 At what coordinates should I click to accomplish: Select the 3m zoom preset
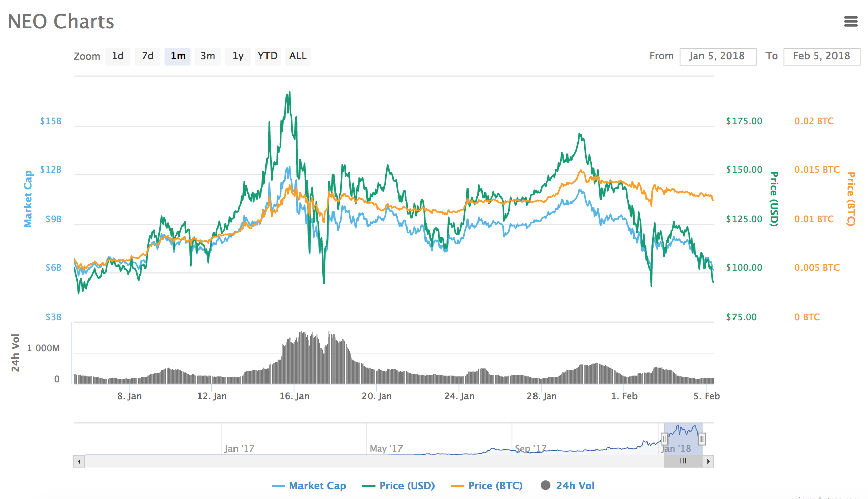pos(208,56)
